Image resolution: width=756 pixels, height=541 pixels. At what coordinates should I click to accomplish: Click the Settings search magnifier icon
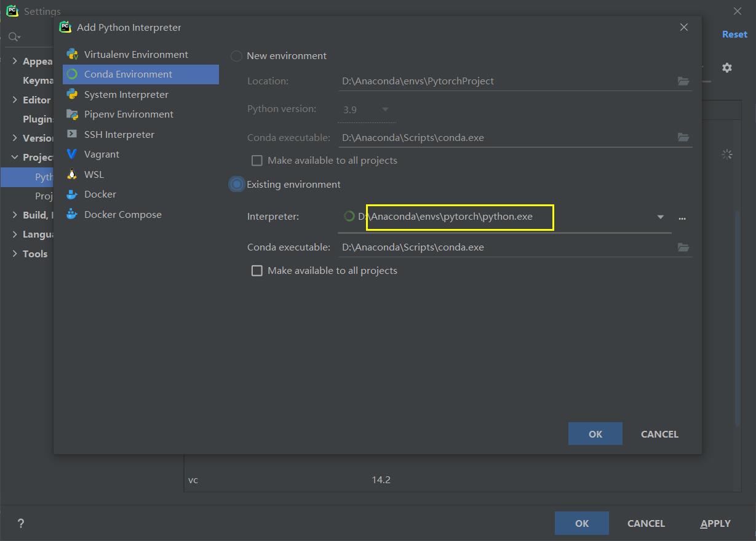14,37
